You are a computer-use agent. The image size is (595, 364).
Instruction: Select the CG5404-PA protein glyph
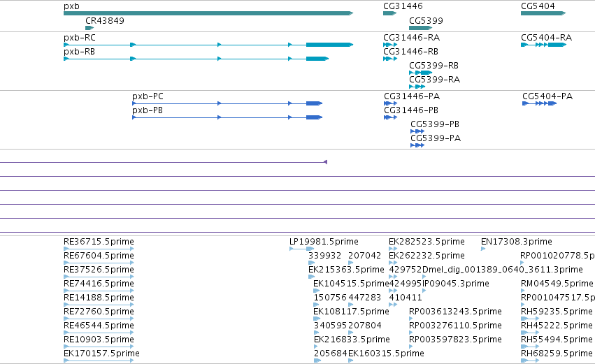point(540,103)
